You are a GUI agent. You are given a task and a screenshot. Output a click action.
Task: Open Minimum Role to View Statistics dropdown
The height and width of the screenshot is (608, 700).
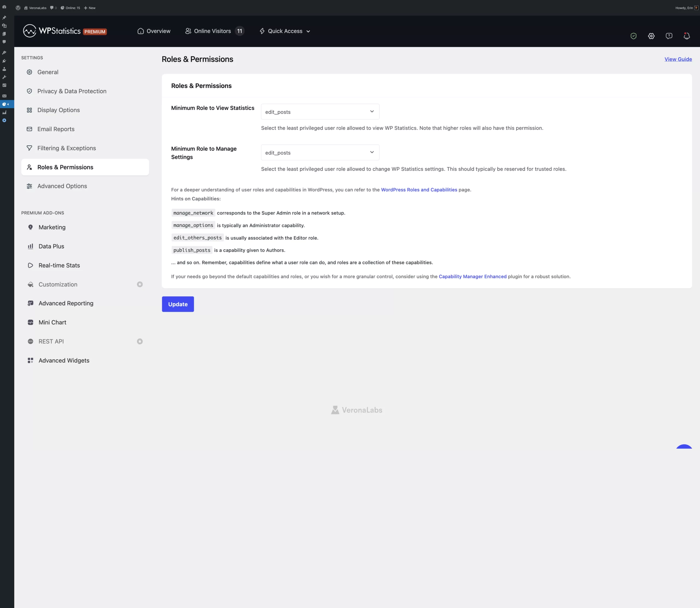pos(320,111)
